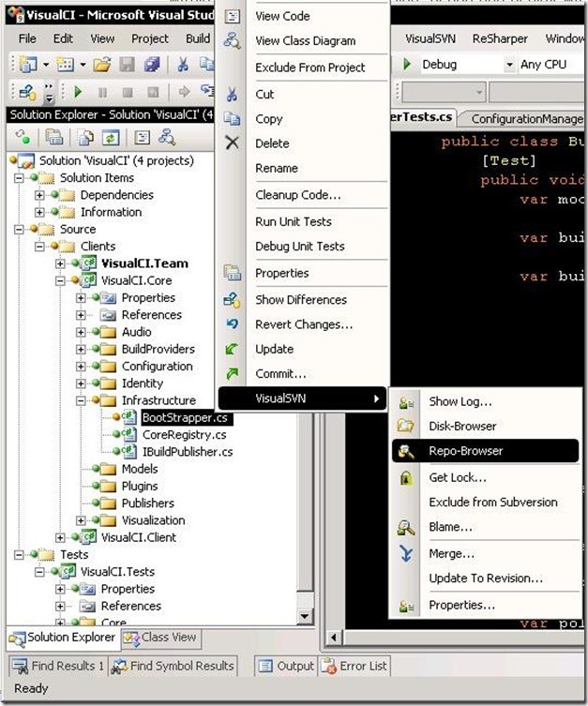Image resolution: width=588 pixels, height=706 pixels.
Task: Select CoreRegistry.cs in the tree
Action: point(184,435)
